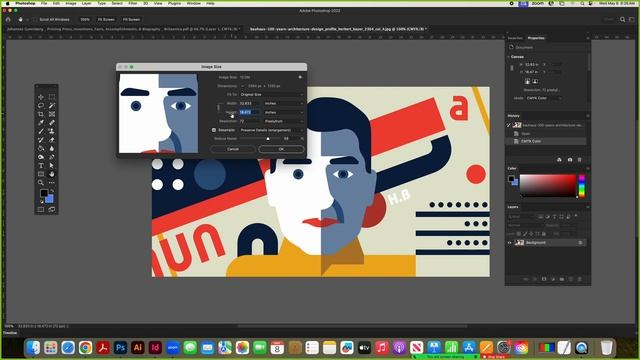Select the Lasso tool

click(41, 105)
